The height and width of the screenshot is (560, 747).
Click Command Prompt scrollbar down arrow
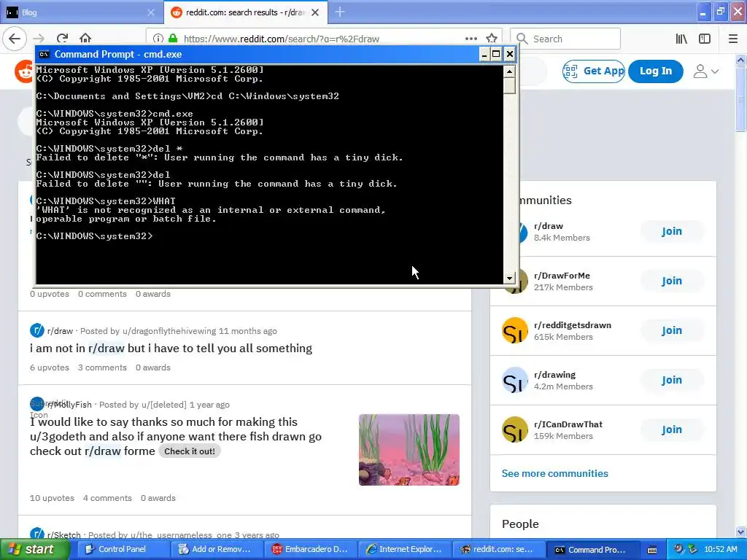pyautogui.click(x=509, y=278)
